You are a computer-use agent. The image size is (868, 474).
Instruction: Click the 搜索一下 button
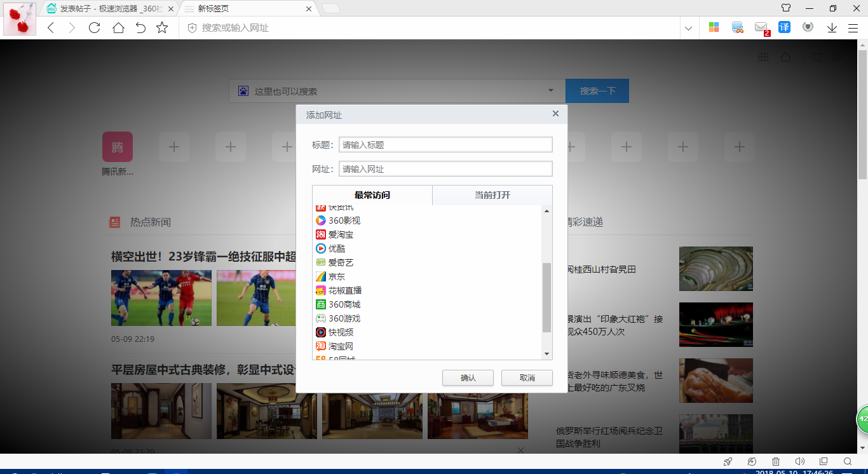(597, 91)
